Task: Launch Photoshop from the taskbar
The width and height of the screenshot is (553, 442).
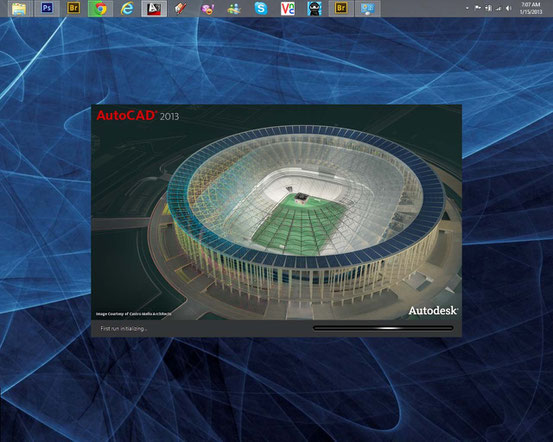Action: 47,8
